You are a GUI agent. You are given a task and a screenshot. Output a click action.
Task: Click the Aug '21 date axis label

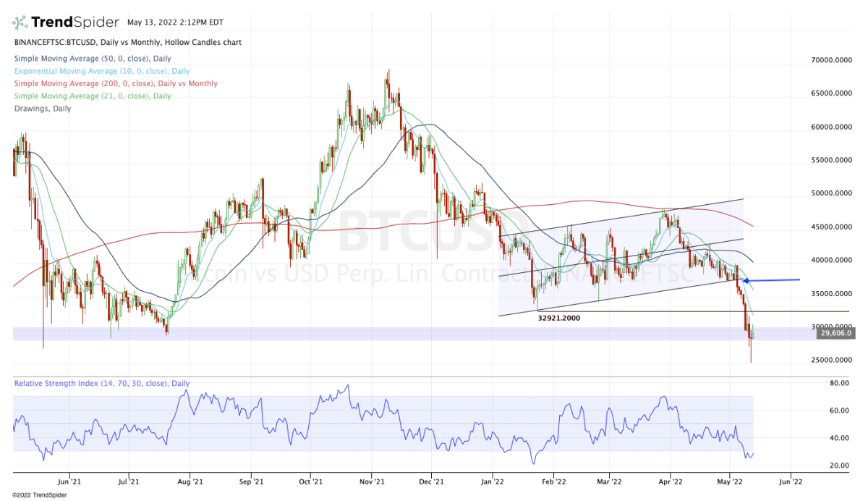190,480
